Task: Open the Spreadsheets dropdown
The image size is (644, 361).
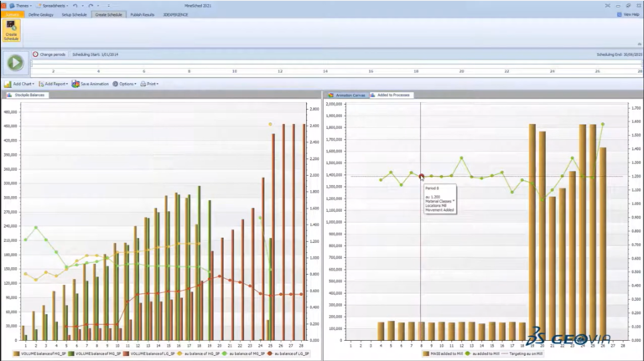Action: click(x=52, y=6)
